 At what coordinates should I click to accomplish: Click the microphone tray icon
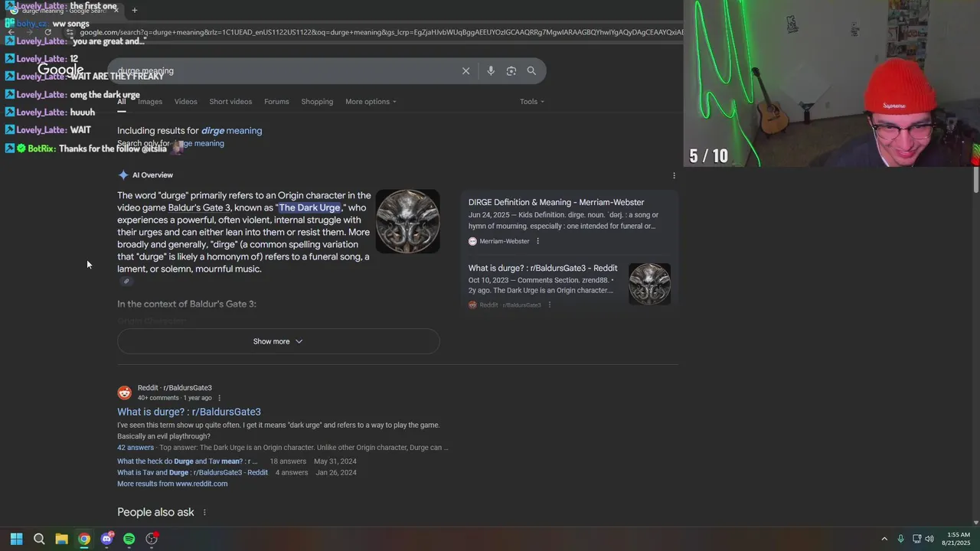coord(900,539)
